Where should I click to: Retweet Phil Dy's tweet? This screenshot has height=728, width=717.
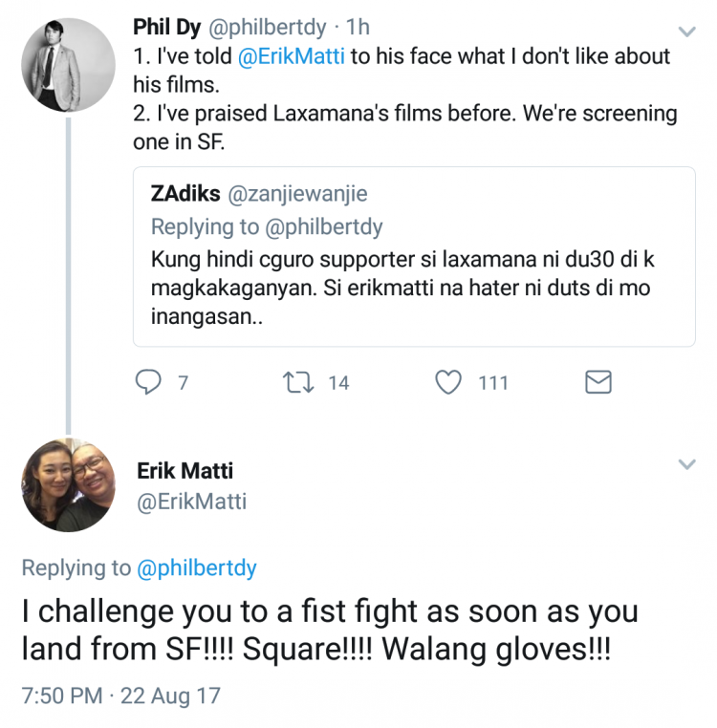pyautogui.click(x=297, y=383)
